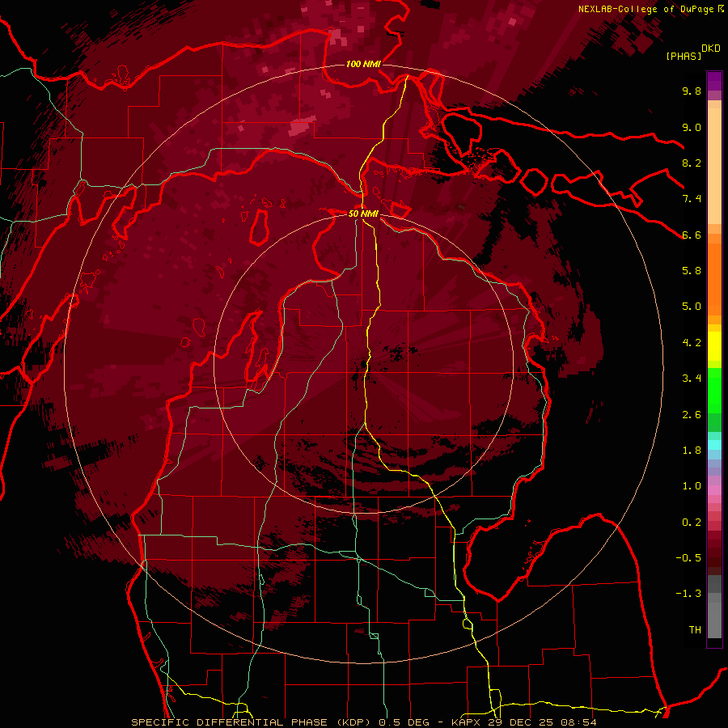
Task: Click the -0.5 value on the color scale
Action: click(688, 558)
